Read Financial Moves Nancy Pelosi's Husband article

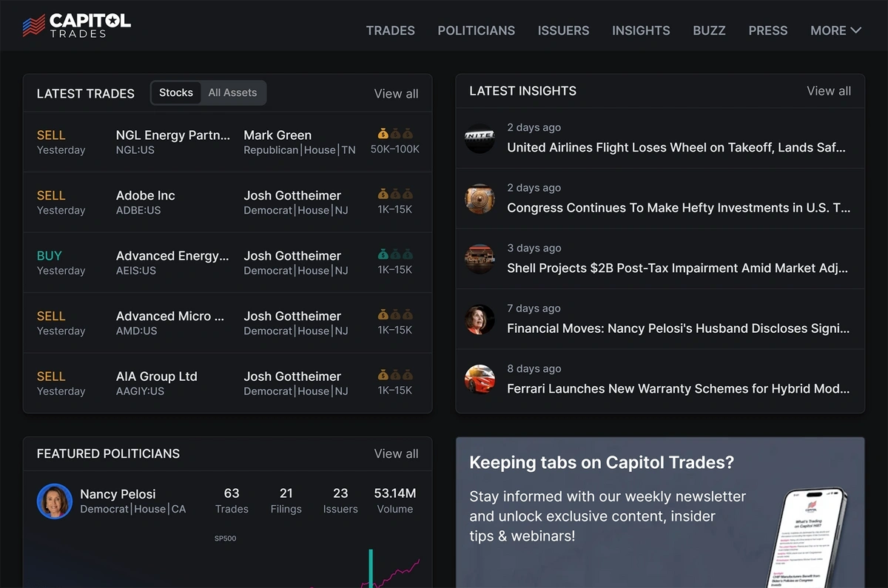click(x=679, y=328)
